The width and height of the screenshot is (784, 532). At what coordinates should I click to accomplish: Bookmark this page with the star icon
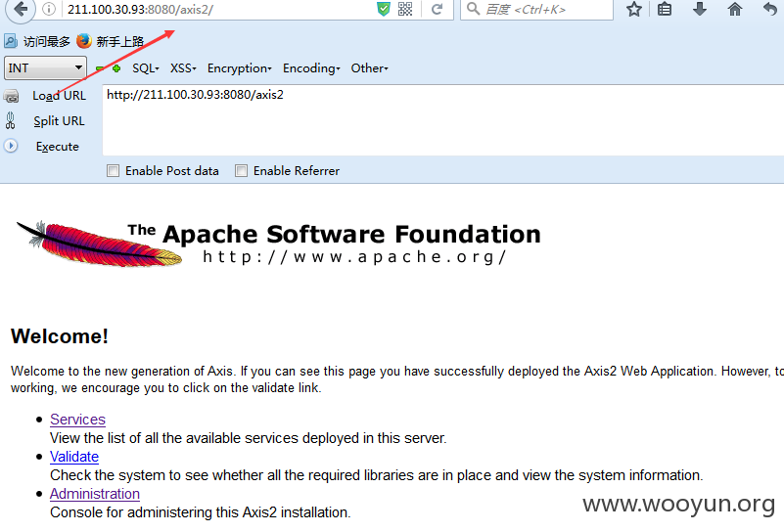[634, 9]
